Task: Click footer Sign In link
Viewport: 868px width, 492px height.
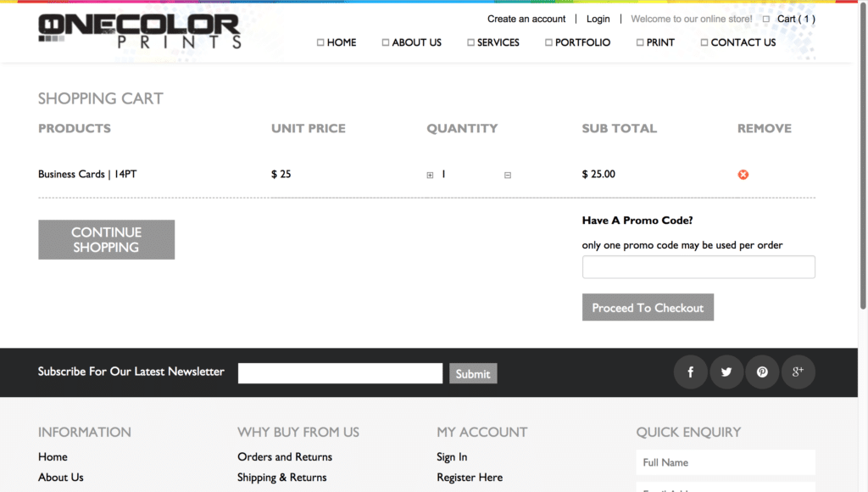Action: coord(452,456)
